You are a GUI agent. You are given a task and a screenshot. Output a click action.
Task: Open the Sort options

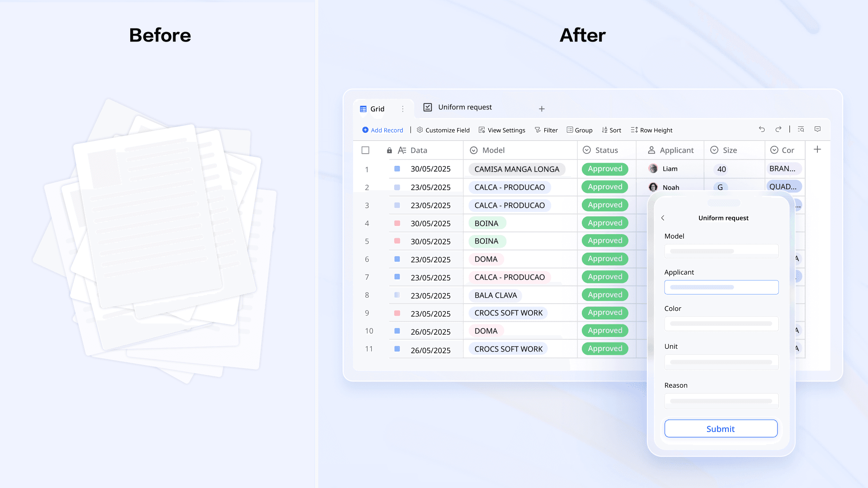[611, 130]
